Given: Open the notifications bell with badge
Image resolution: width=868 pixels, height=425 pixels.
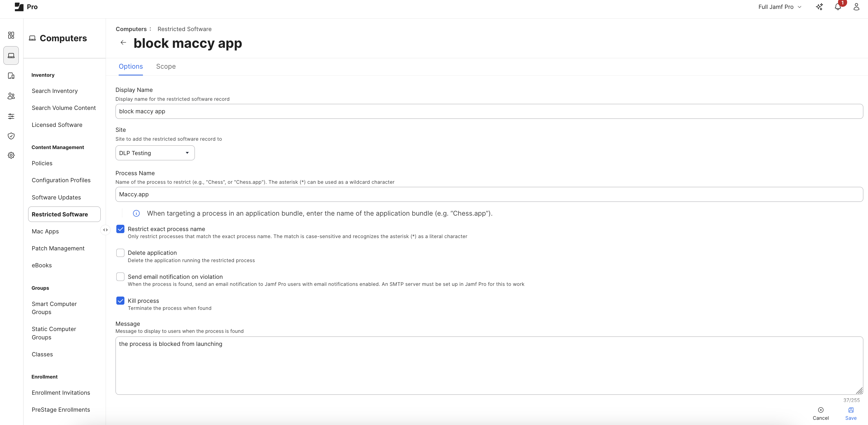Looking at the screenshot, I should coord(838,7).
